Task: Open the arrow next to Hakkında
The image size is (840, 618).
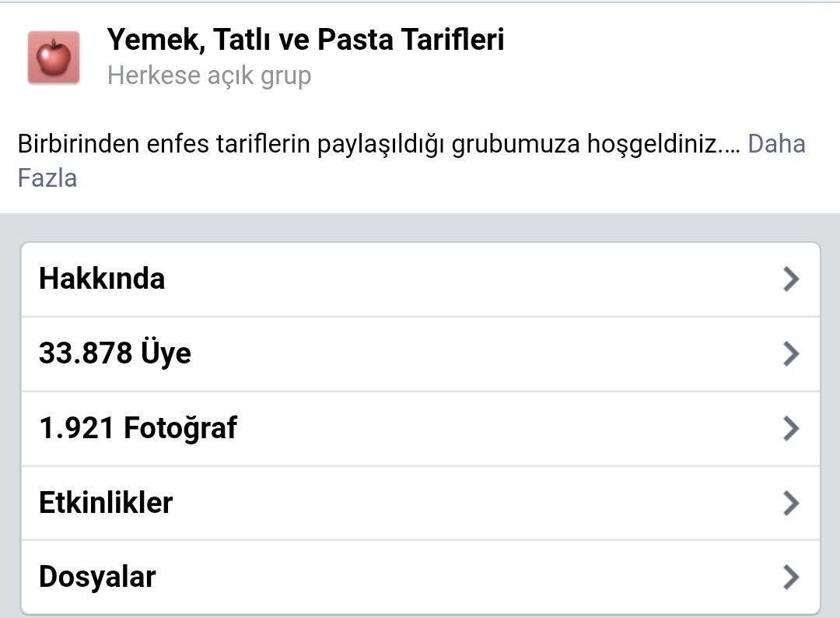Action: pos(791,279)
